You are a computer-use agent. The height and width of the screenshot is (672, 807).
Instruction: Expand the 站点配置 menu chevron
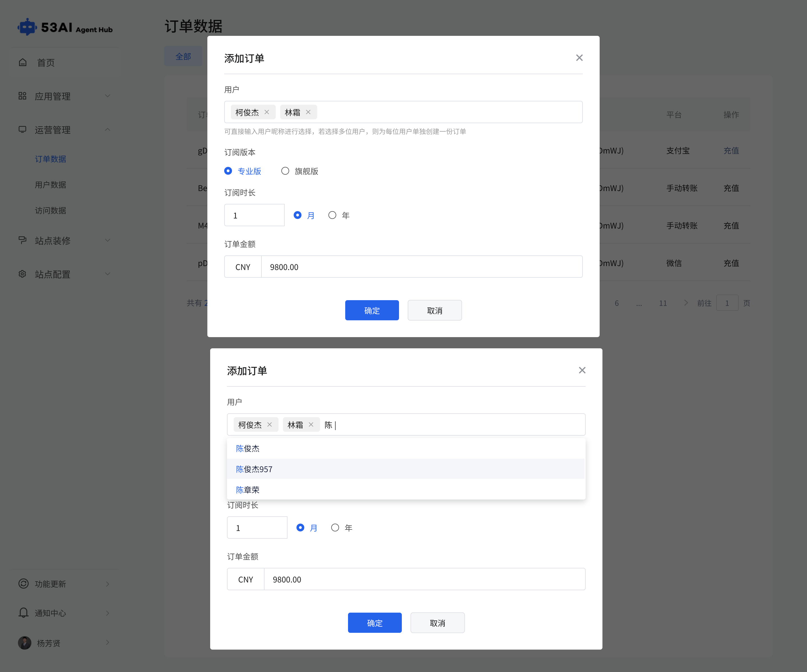pyautogui.click(x=108, y=274)
